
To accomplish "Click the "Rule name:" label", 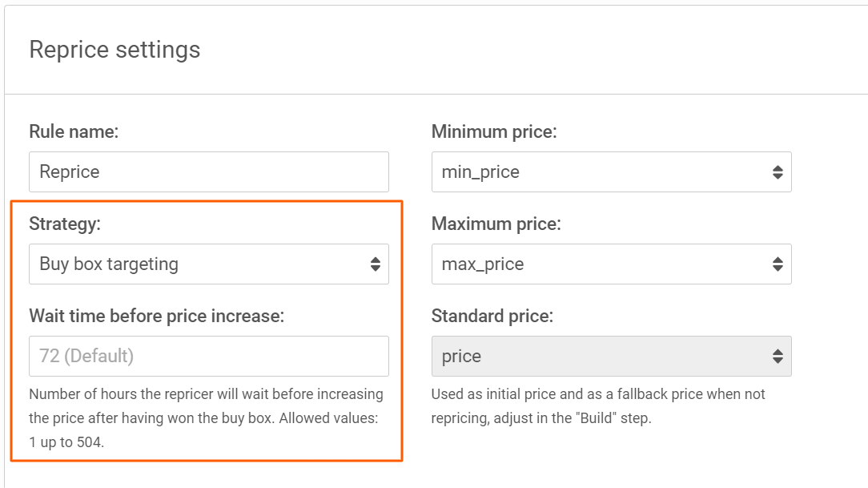I will pos(74,132).
